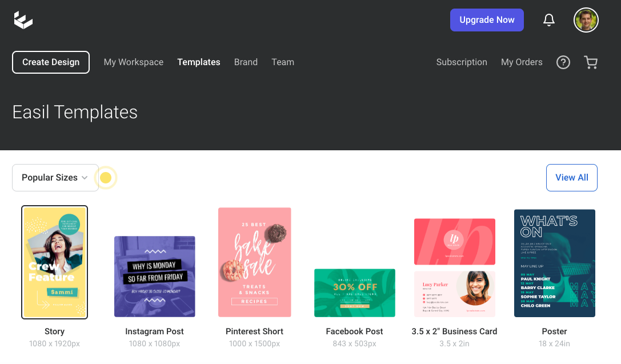Screen dimensions: 621x364
Task: Expand the Popular Sizes dropdown
Action: (55, 178)
